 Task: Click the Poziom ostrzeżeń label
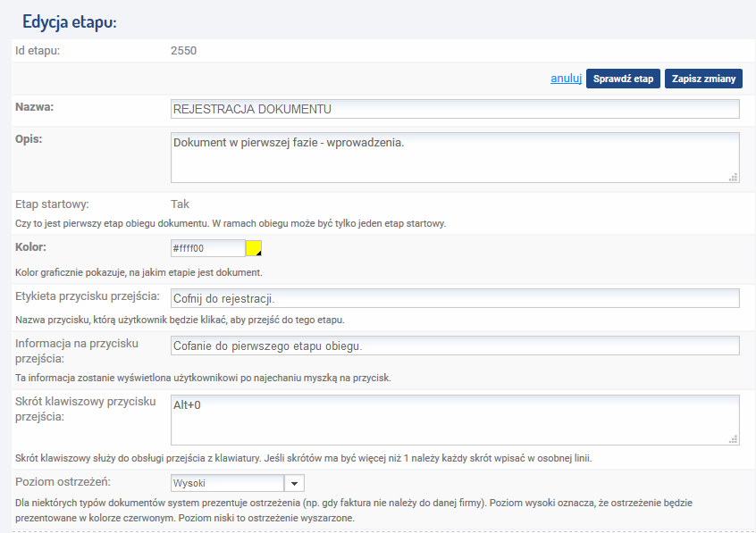(x=63, y=481)
